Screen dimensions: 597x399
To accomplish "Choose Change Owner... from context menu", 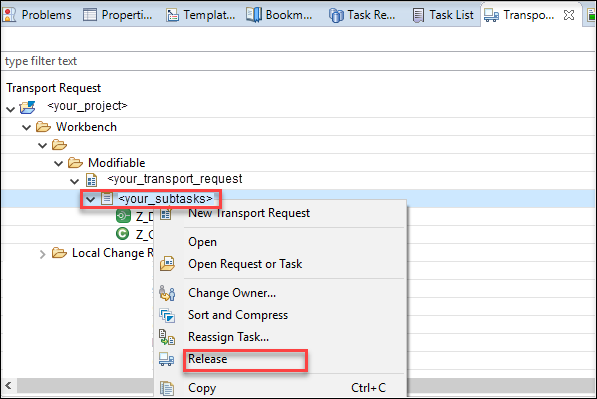I will 232,293.
